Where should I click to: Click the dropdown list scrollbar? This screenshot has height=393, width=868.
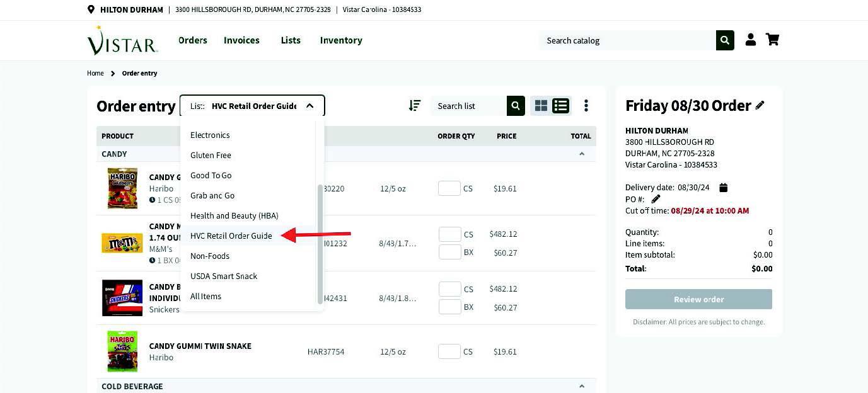pos(320,244)
